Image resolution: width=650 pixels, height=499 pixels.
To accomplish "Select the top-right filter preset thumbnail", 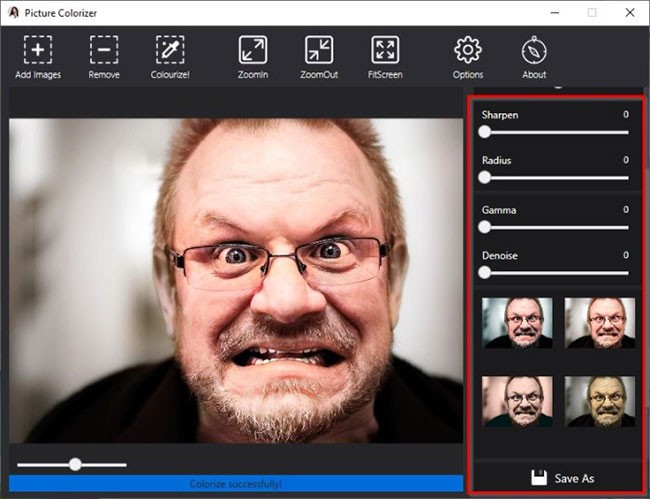I will tap(599, 322).
